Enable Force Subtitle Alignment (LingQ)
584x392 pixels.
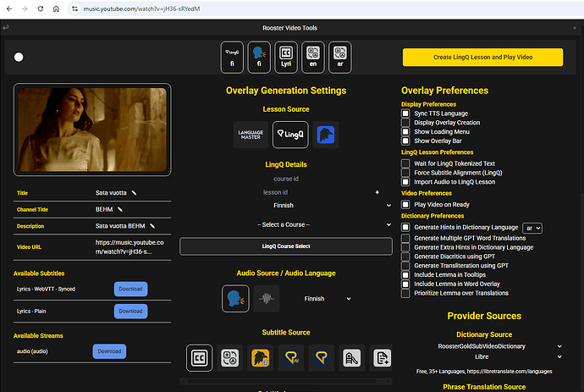[x=405, y=173]
